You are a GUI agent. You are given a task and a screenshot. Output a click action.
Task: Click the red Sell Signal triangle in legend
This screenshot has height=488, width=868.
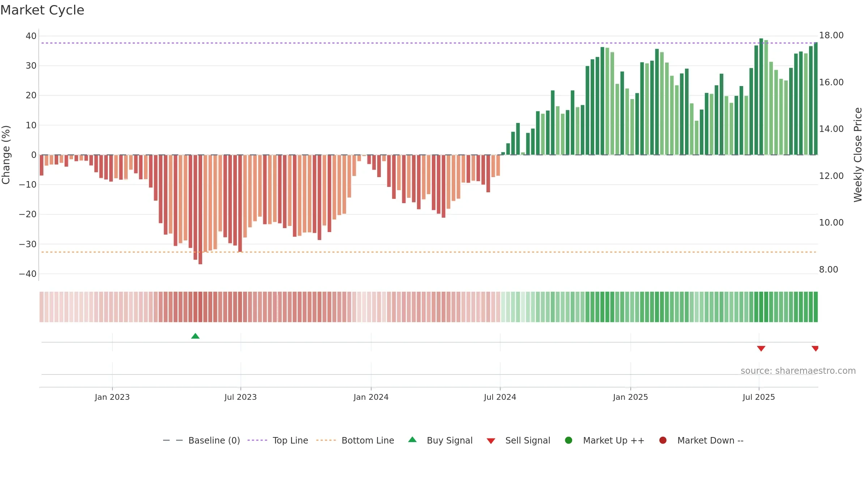coord(491,441)
